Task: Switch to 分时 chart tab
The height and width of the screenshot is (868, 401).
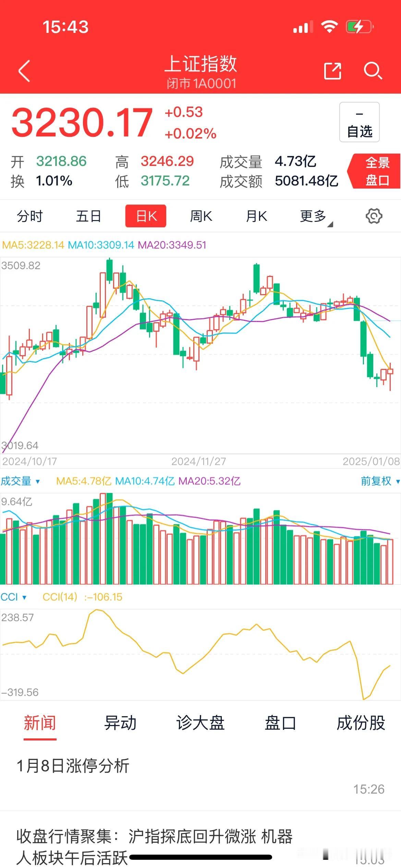Action: (x=30, y=216)
